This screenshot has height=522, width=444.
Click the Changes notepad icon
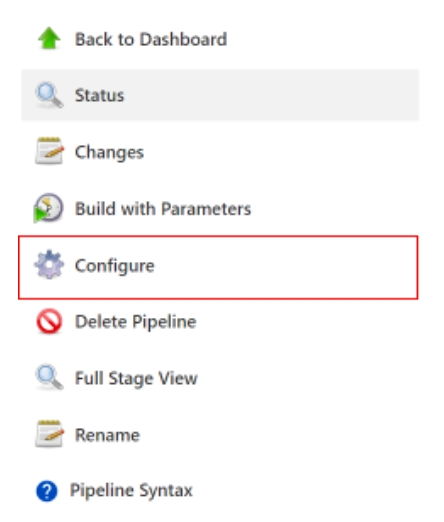tap(49, 151)
